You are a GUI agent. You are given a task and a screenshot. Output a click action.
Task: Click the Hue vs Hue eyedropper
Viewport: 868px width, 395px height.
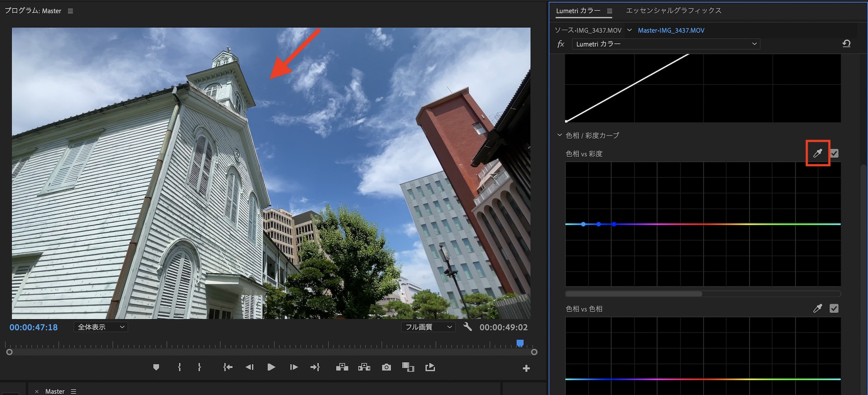pyautogui.click(x=818, y=308)
